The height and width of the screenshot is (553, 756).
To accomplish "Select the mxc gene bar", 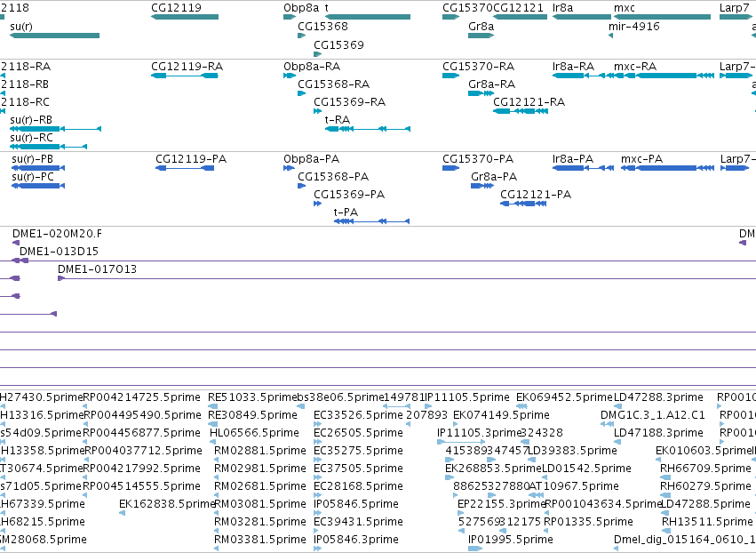I will click(662, 17).
